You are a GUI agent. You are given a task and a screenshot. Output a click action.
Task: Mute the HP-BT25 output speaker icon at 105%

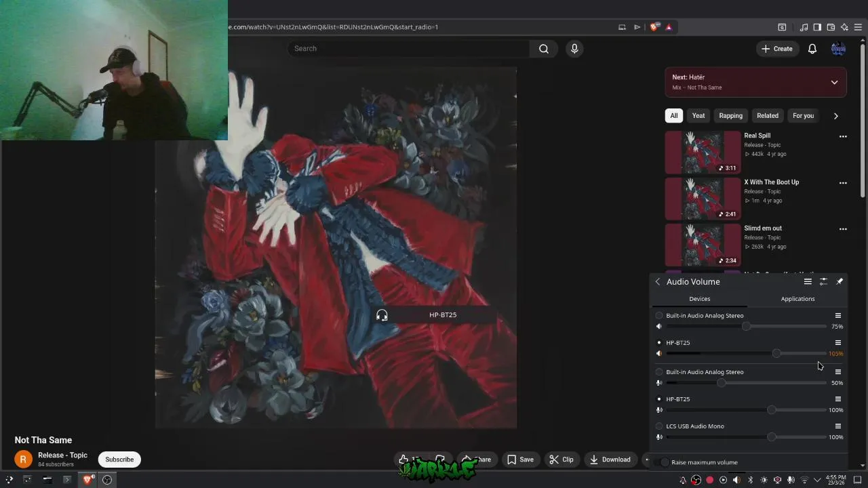[659, 353]
